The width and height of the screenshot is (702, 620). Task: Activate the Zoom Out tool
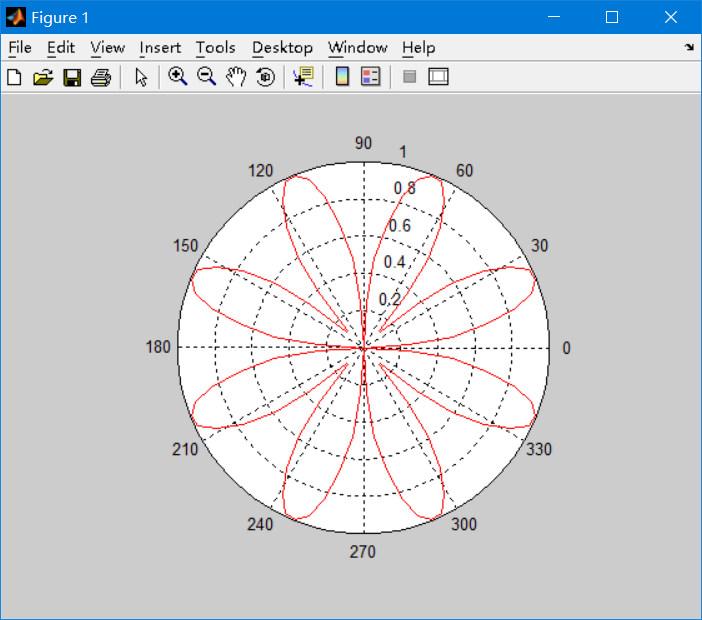pyautogui.click(x=206, y=77)
